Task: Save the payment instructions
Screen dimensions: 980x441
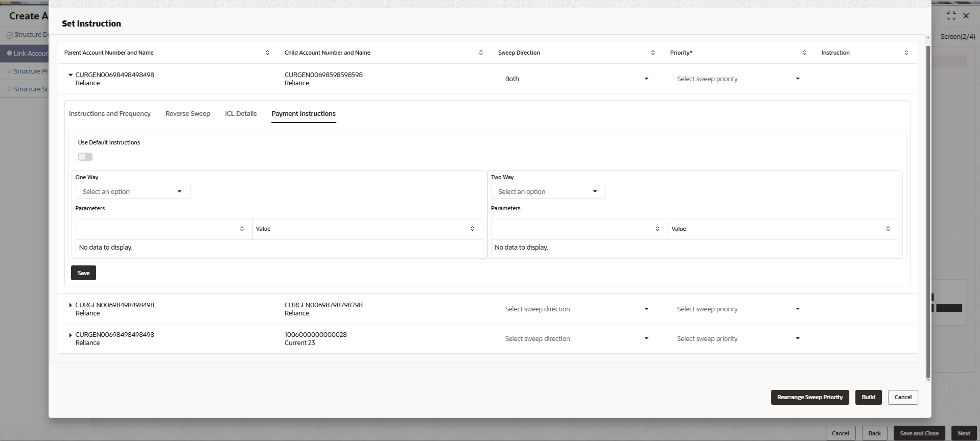Action: [x=83, y=273]
